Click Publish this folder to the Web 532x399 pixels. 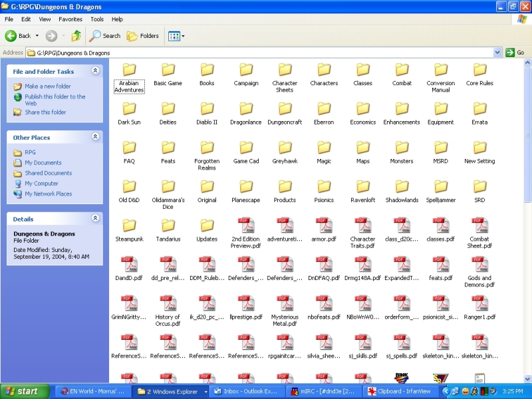tap(55, 100)
